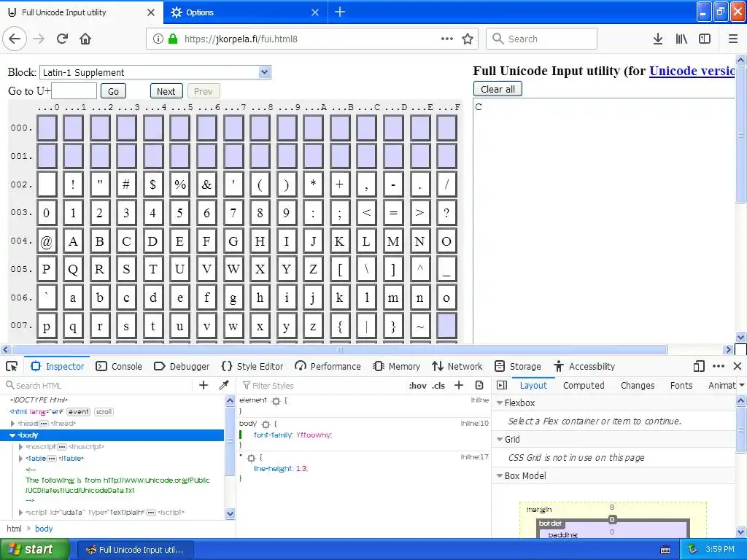Viewport: 747px width, 560px height.
Task: Bookmark this page with the star icon
Action: click(x=468, y=39)
